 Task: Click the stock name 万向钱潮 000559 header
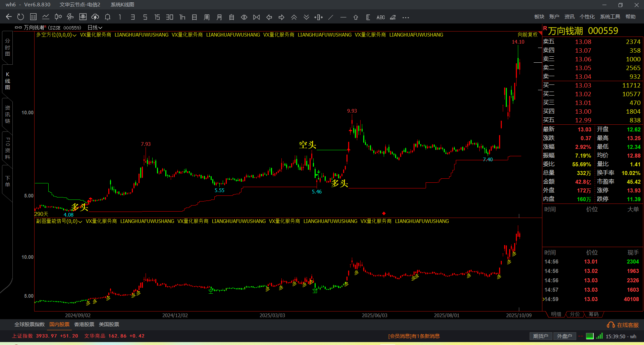pos(583,31)
